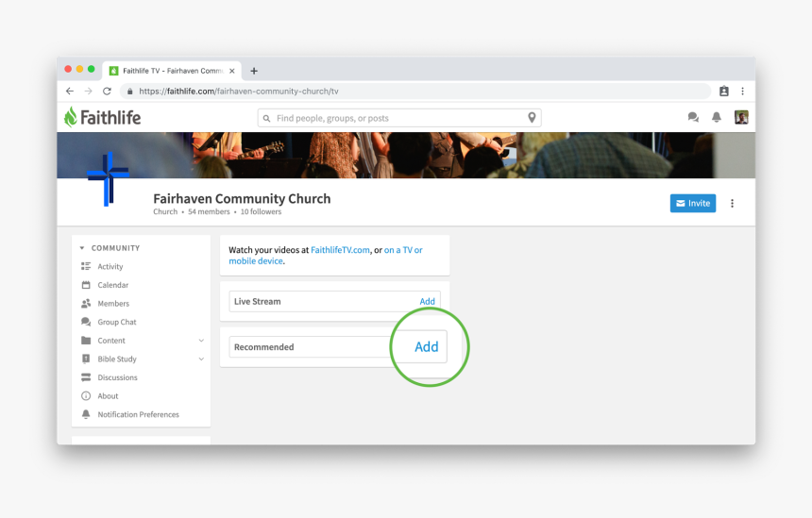Open messages chat bubble icon
This screenshot has height=518, width=812.
693,117
